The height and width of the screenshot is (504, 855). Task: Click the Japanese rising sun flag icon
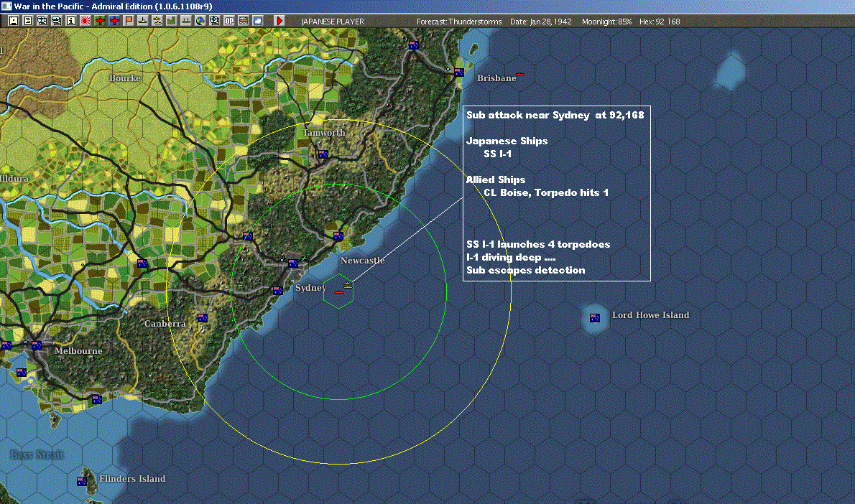[85, 21]
